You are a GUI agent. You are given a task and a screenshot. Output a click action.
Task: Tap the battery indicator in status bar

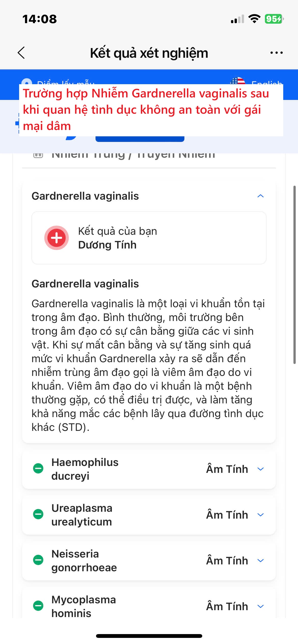pos(274,19)
